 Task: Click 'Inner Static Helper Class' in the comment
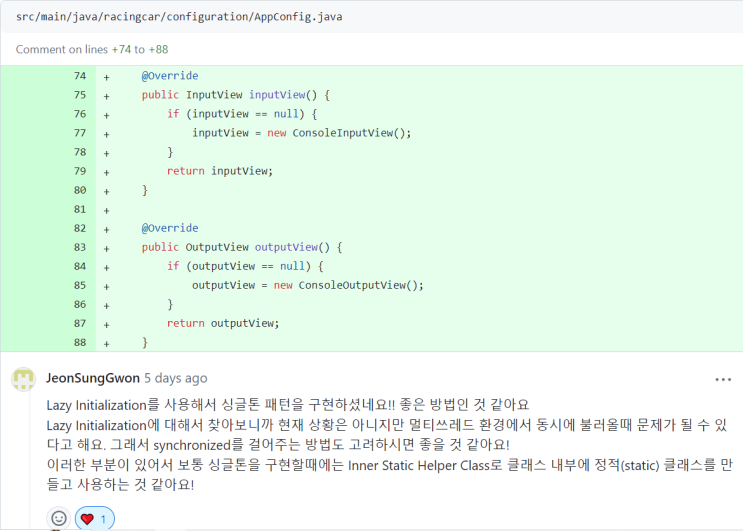point(418,465)
